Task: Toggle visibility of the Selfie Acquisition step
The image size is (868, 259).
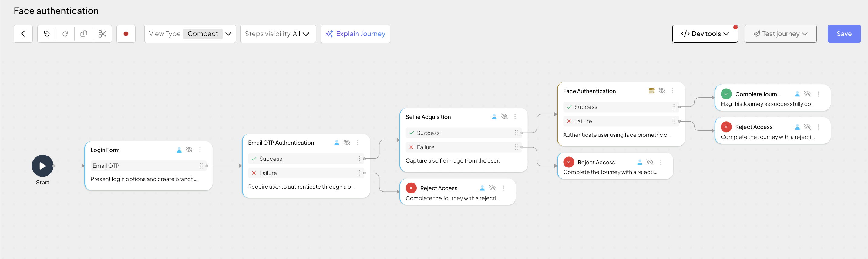Action: tap(504, 116)
